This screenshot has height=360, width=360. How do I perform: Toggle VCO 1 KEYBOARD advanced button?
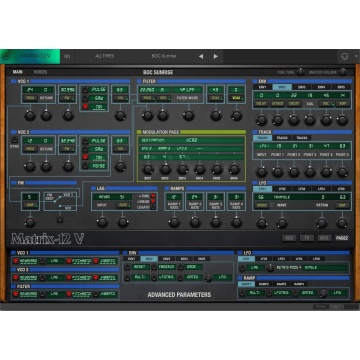[x=15, y=261]
